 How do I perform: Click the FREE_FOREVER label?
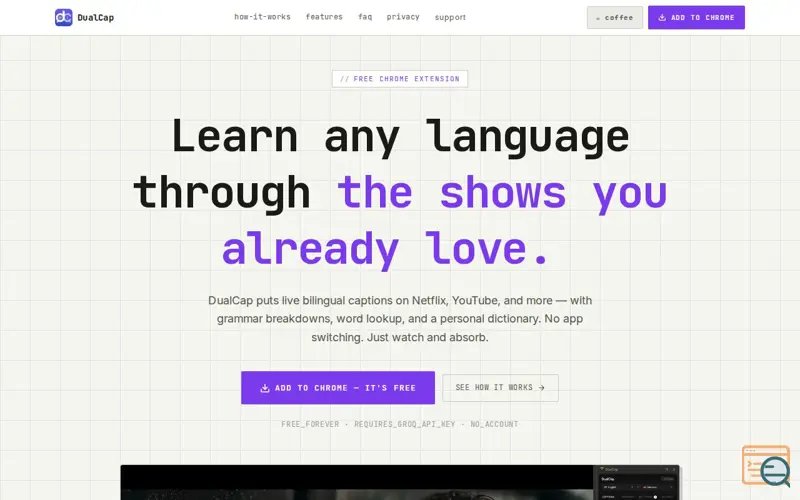(310, 424)
